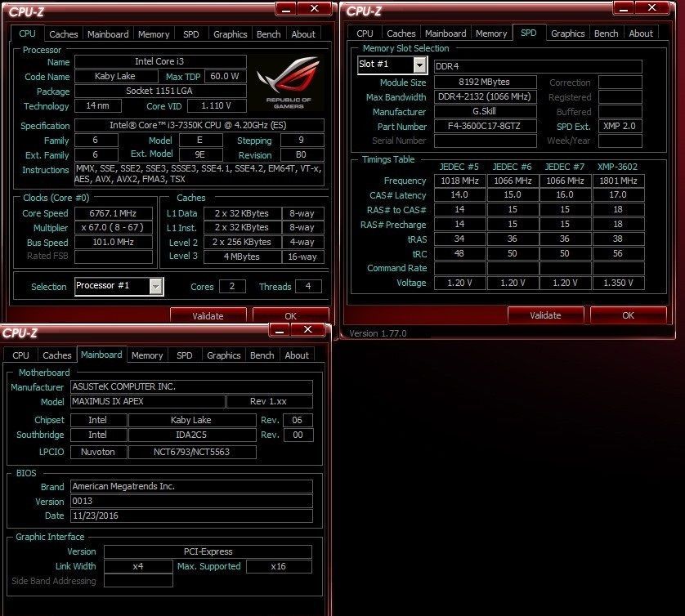Viewport: 685px width, 616px height.
Task: Click the DDR4 memory type field
Action: [538, 66]
